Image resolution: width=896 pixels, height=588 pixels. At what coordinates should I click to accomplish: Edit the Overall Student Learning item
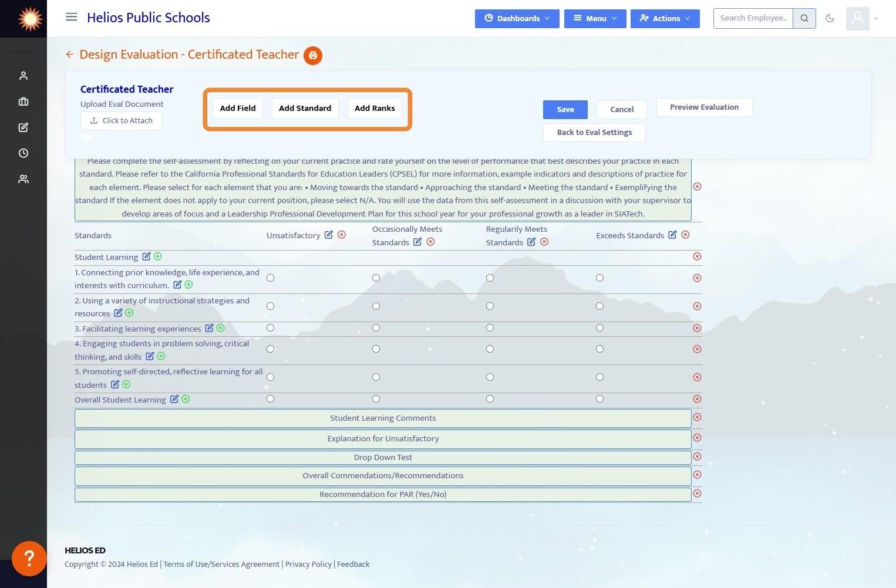pyautogui.click(x=174, y=399)
